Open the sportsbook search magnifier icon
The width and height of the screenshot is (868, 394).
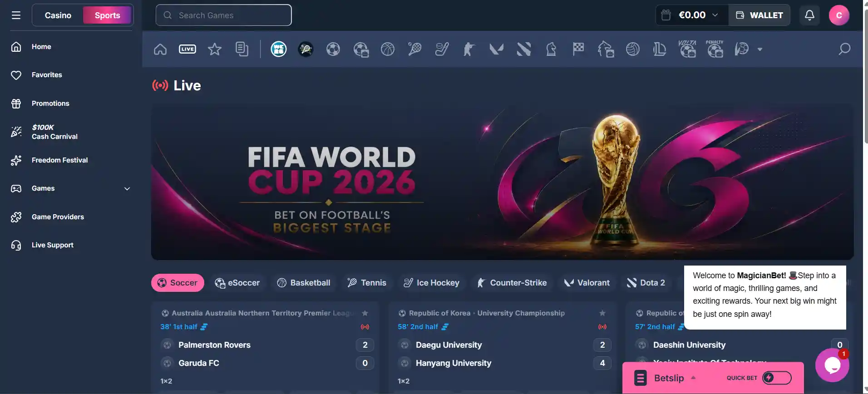click(x=844, y=49)
